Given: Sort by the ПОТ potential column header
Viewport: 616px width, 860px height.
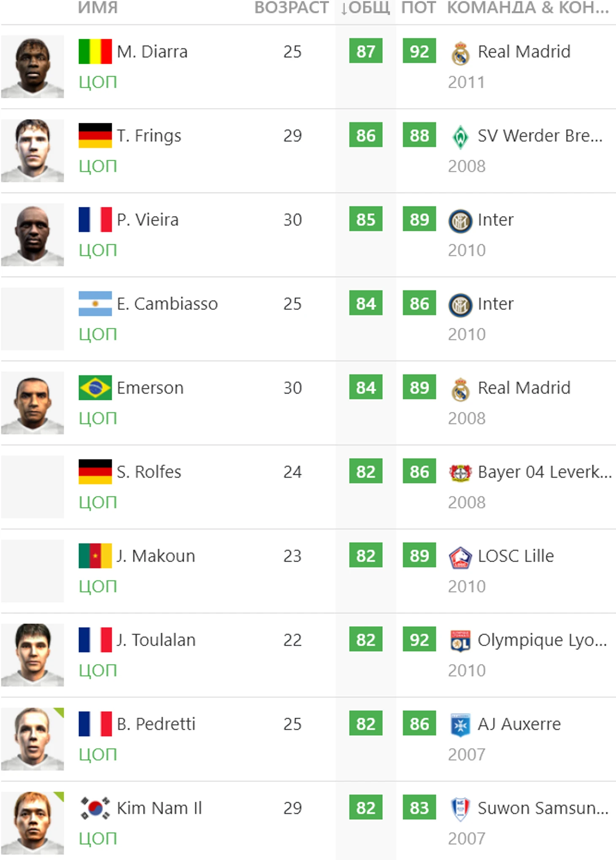Looking at the screenshot, I should 418,8.
